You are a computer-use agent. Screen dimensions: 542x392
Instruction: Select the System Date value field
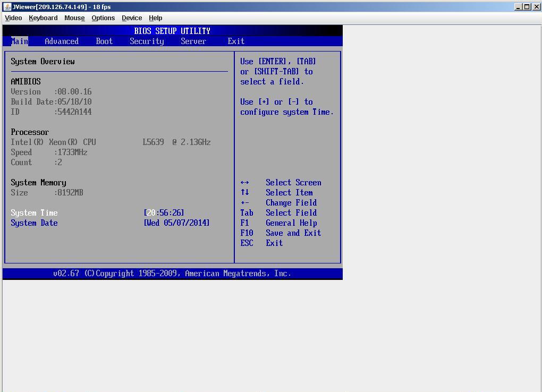click(176, 223)
